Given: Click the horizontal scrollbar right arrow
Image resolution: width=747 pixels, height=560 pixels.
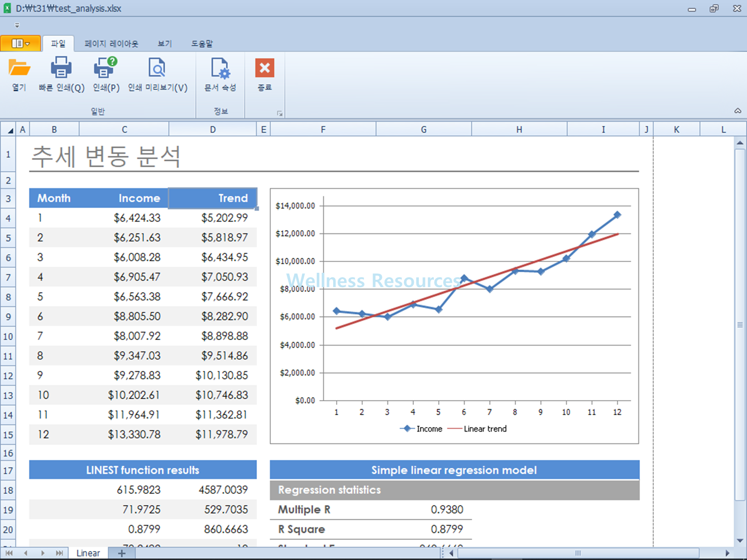Looking at the screenshot, I should click(728, 553).
